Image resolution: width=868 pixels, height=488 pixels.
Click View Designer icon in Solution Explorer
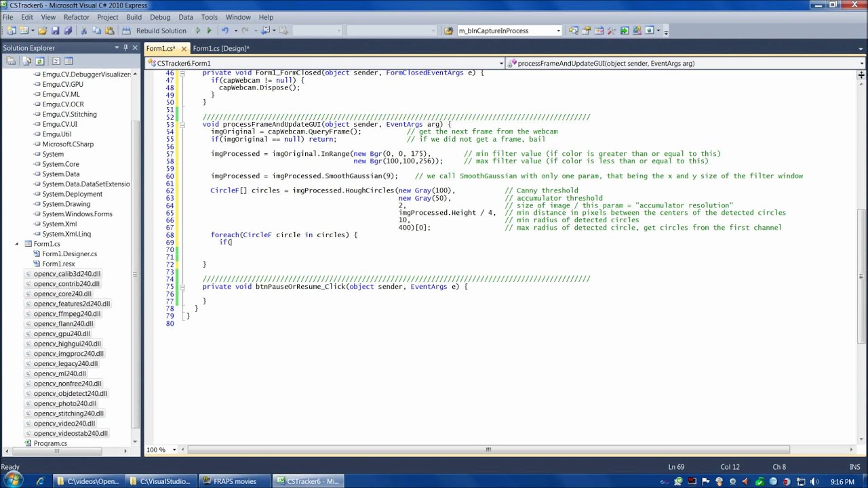(68, 61)
